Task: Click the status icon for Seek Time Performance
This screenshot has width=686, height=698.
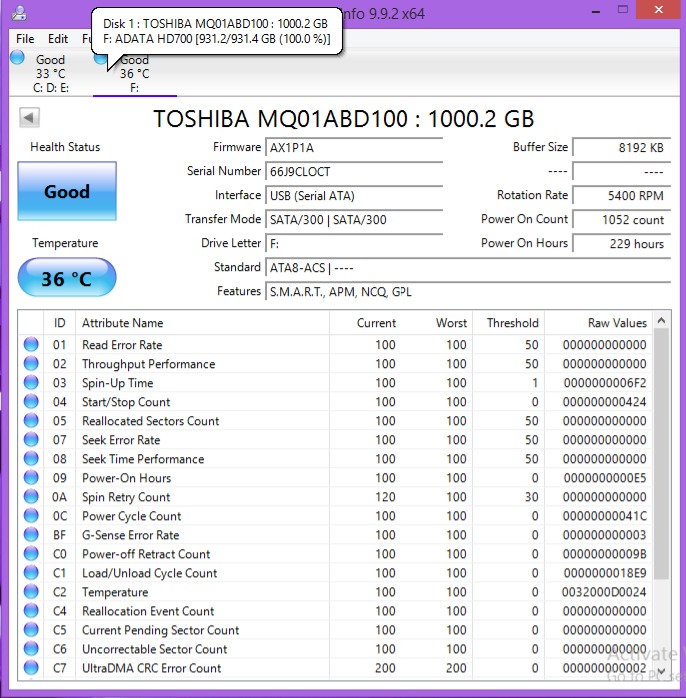Action: point(31,459)
